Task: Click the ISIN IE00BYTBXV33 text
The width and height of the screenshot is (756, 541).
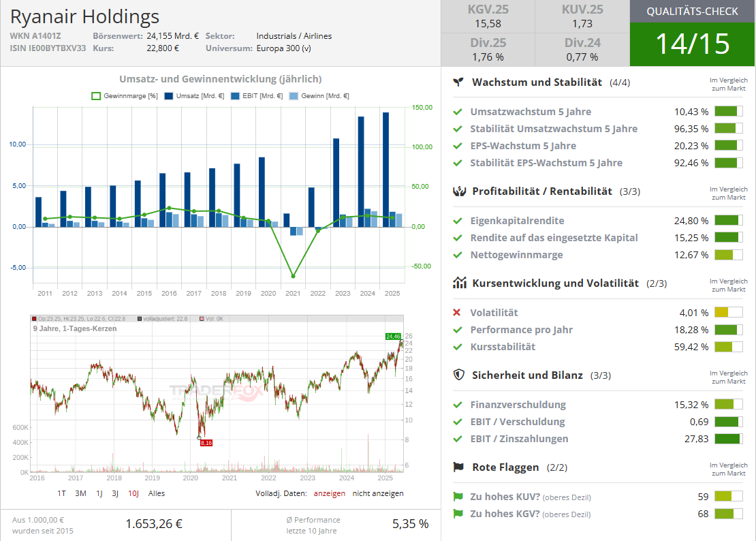Action: pos(48,48)
